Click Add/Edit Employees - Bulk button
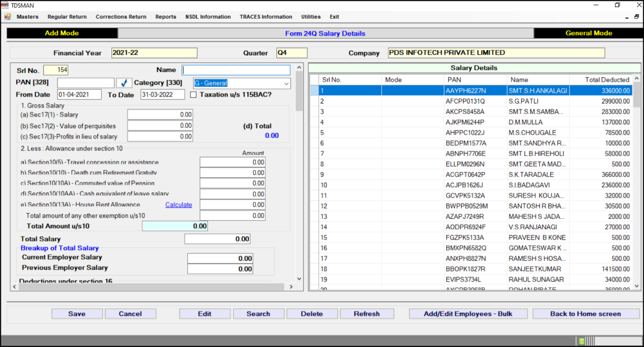 [467, 314]
